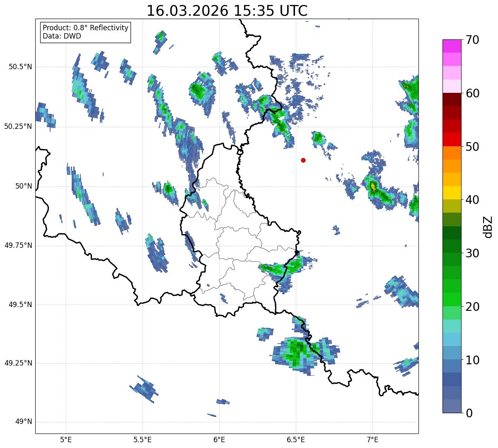Click the red location marker dot

coord(303,160)
